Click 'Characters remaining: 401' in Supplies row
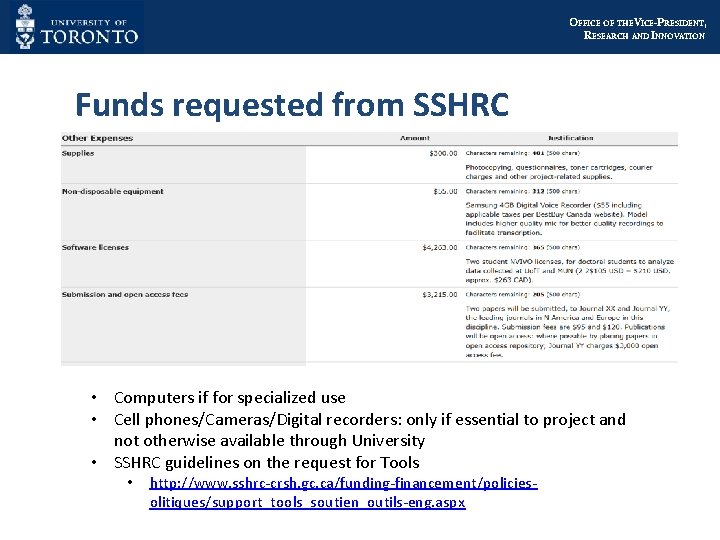720x540 pixels. [x=523, y=153]
